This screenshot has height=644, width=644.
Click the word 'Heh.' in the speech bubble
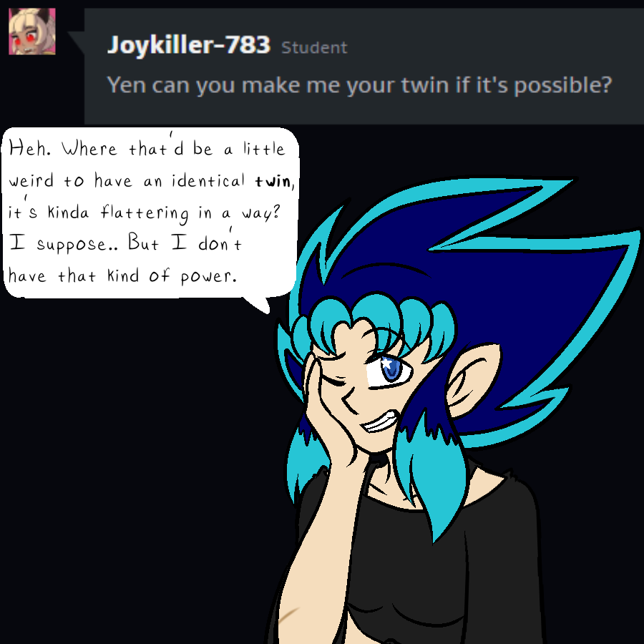(x=30, y=149)
